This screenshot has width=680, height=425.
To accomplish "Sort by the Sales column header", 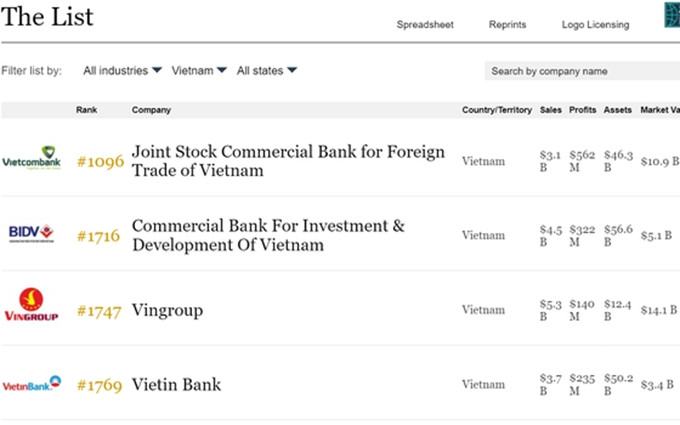I will (551, 110).
